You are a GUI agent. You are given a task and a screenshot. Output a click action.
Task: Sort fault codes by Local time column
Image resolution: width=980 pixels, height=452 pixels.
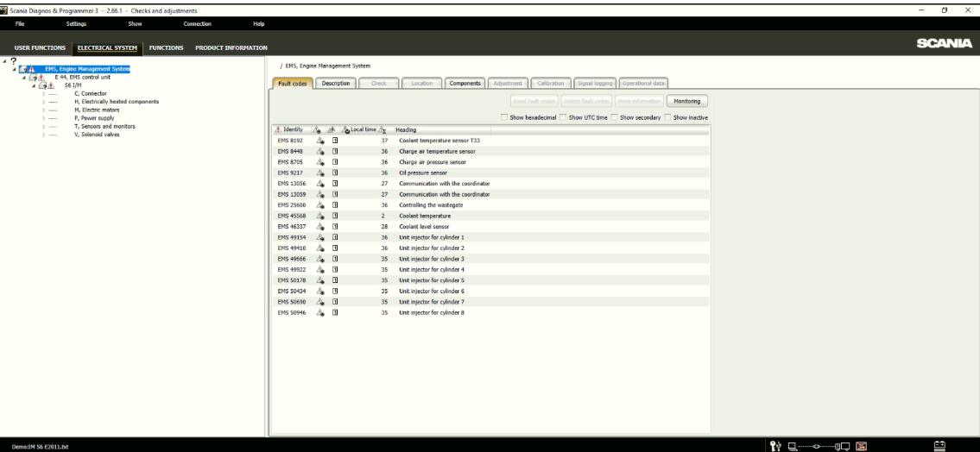[x=359, y=130]
